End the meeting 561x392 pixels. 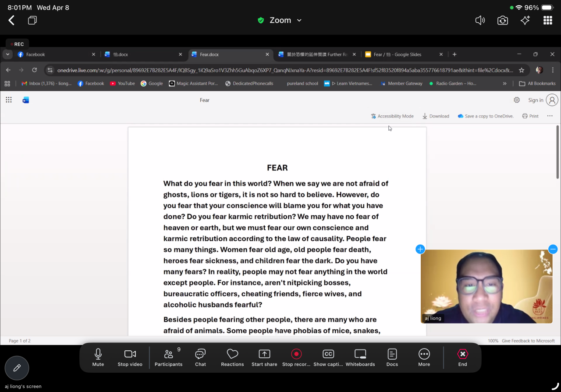462,357
